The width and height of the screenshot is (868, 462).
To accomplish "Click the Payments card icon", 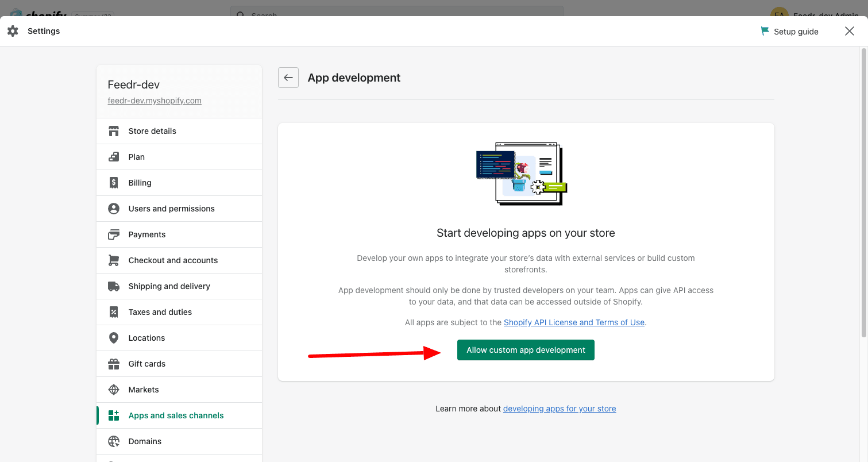I will coord(114,234).
